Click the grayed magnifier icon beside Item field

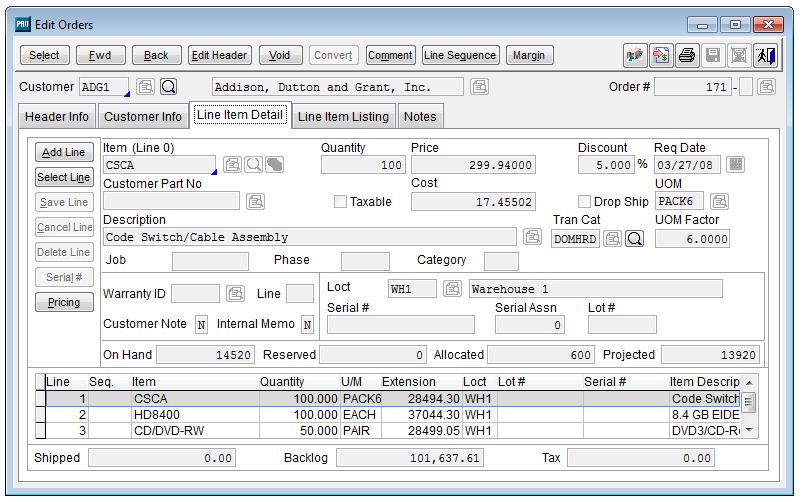(x=253, y=165)
